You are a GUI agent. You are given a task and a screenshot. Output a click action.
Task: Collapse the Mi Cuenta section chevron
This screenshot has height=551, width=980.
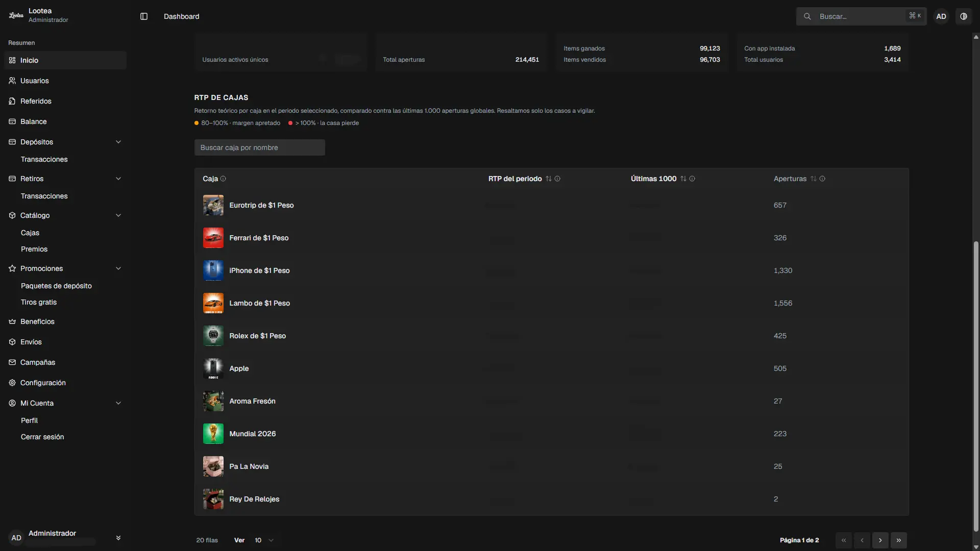118,403
